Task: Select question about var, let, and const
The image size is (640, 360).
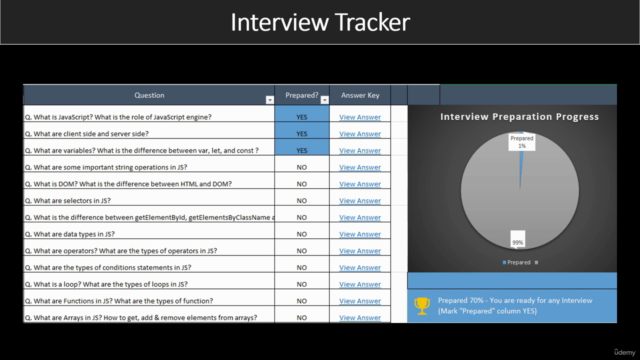Action: click(x=149, y=147)
